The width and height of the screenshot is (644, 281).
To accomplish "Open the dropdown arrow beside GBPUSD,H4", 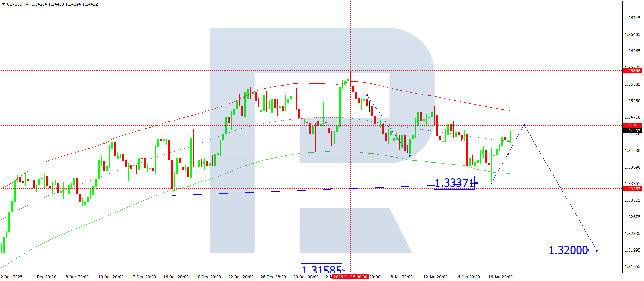I will (3, 4).
